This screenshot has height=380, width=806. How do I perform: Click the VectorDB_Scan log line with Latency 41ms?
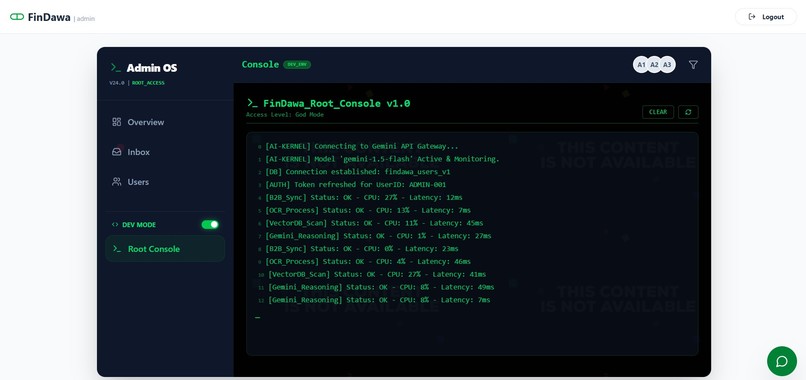point(377,275)
